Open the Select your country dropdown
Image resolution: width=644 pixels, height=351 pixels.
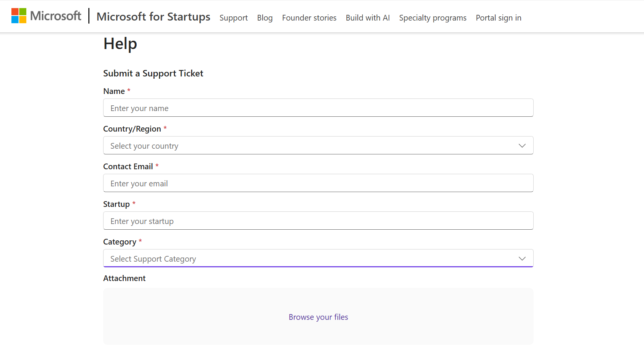[x=318, y=145]
